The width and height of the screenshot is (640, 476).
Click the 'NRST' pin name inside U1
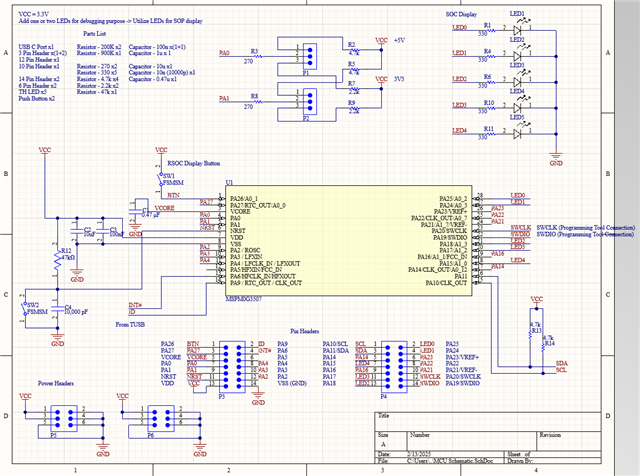[238, 231]
